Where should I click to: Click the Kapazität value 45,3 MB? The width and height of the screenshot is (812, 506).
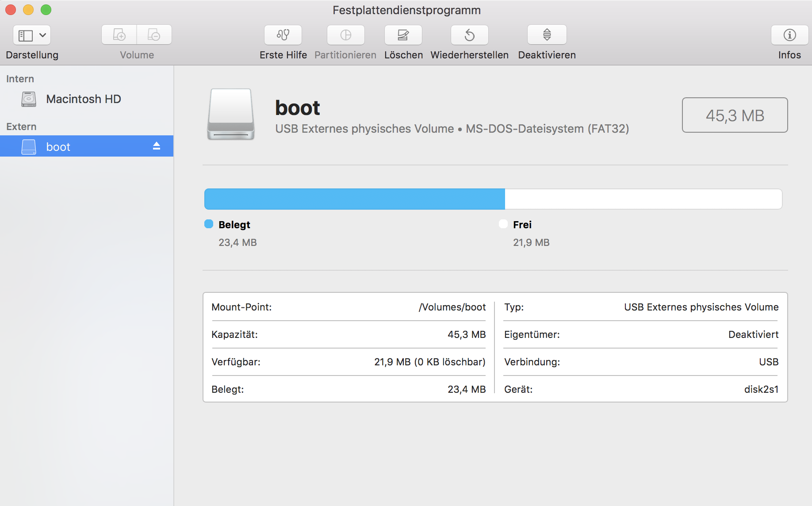point(467,334)
